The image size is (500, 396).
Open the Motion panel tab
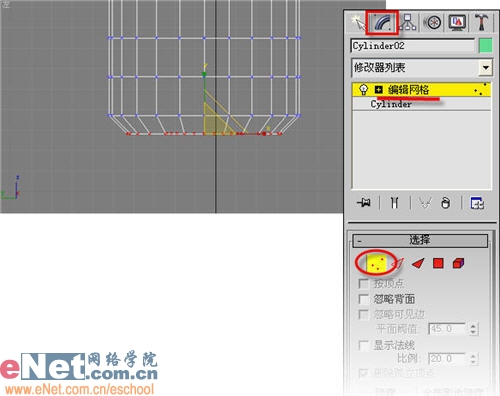pos(432,23)
